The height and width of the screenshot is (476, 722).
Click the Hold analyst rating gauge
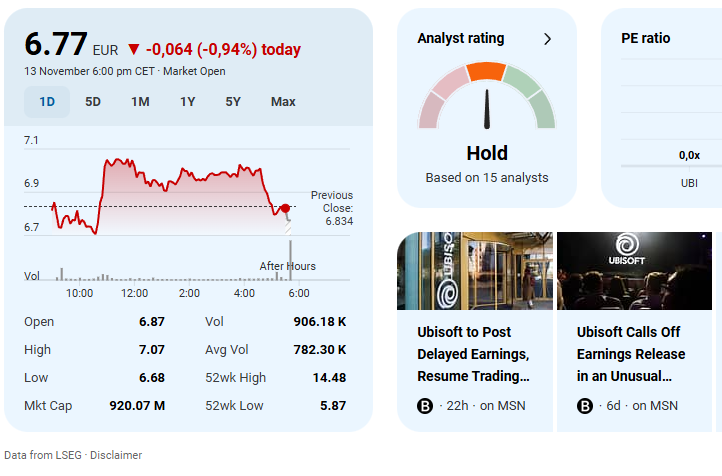pyautogui.click(x=487, y=100)
